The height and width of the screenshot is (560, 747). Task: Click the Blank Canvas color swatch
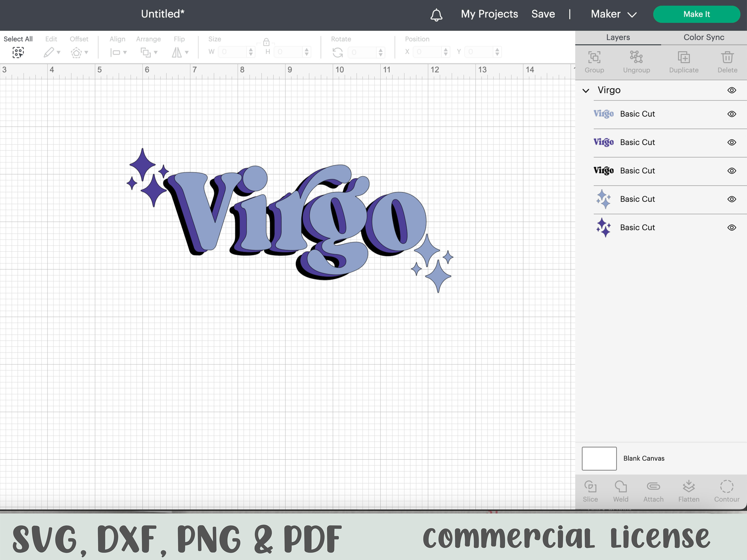click(x=599, y=458)
